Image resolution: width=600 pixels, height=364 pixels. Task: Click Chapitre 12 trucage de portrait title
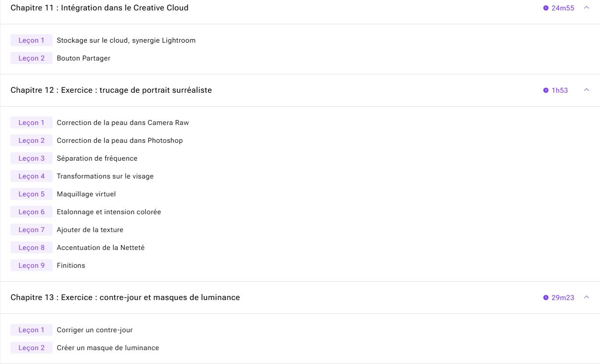111,90
